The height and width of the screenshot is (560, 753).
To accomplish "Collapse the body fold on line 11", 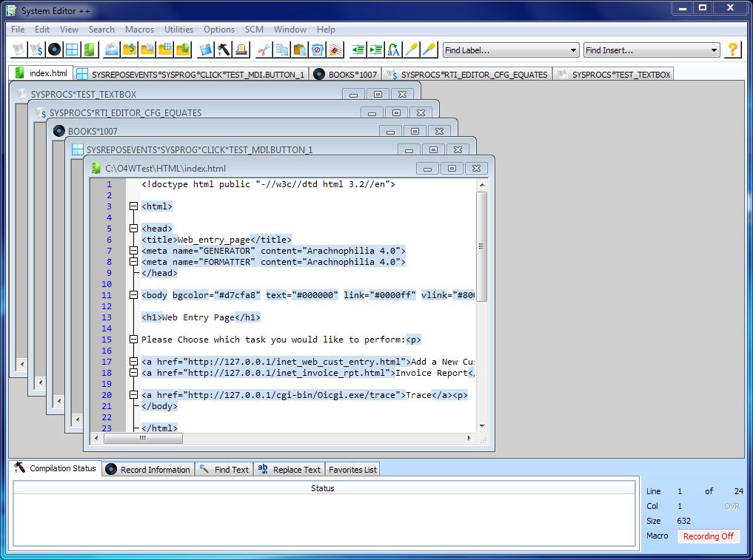I will [133, 295].
